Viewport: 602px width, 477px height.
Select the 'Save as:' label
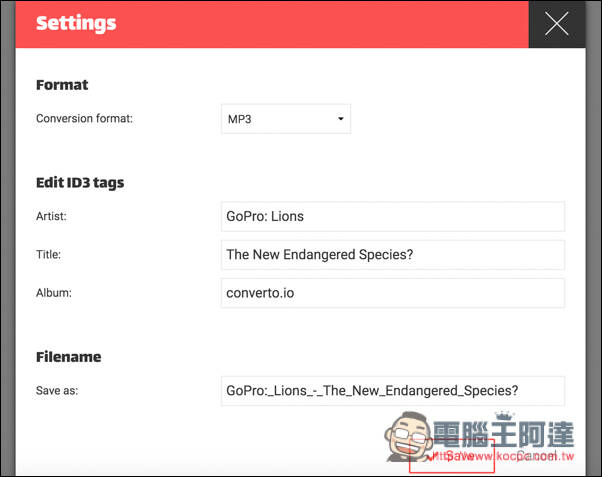[x=57, y=391]
